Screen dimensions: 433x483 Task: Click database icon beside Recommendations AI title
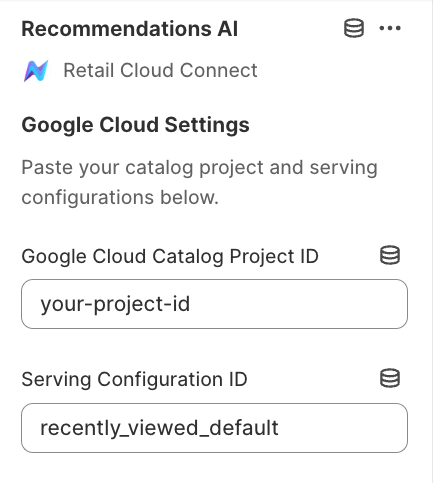point(354,28)
